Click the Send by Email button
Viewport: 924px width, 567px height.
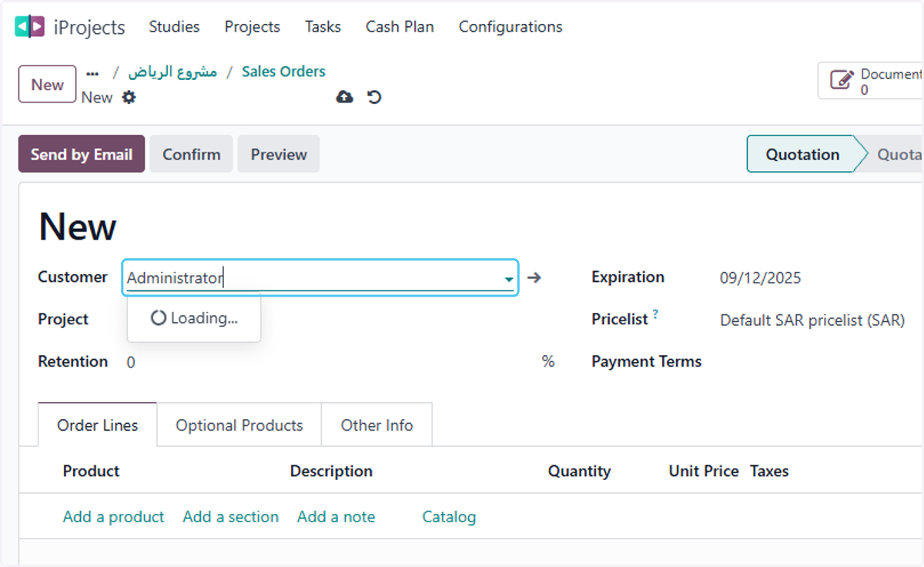click(x=82, y=154)
